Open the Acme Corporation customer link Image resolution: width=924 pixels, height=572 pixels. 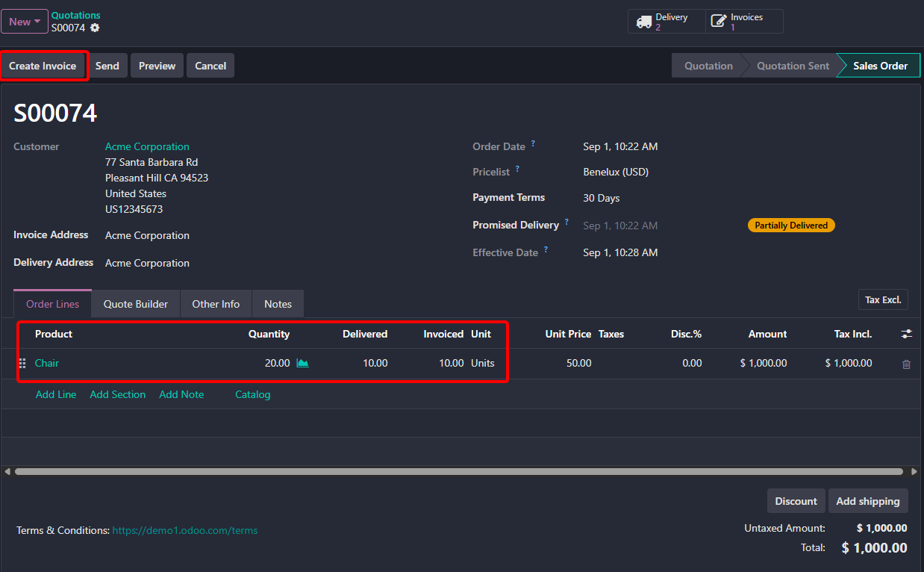coord(147,146)
